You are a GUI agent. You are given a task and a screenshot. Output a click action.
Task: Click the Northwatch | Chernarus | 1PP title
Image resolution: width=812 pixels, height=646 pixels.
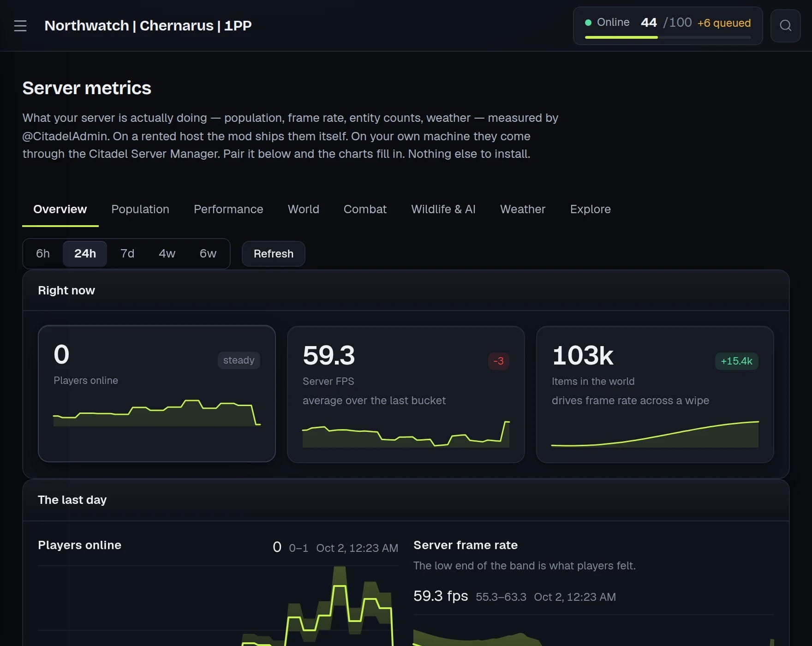pos(148,25)
